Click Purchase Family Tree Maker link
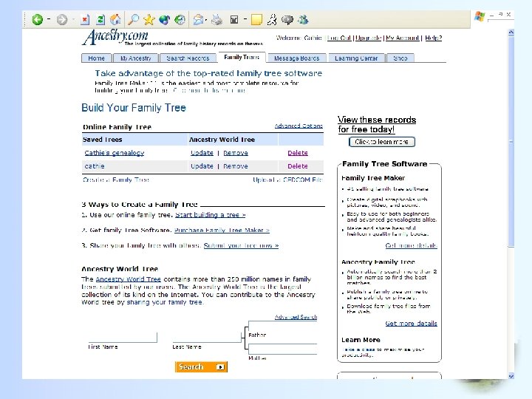This screenshot has height=399, width=532. 222,230
